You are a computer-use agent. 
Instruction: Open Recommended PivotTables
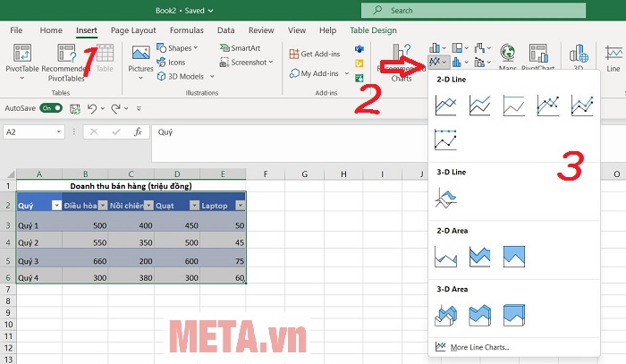(x=66, y=63)
